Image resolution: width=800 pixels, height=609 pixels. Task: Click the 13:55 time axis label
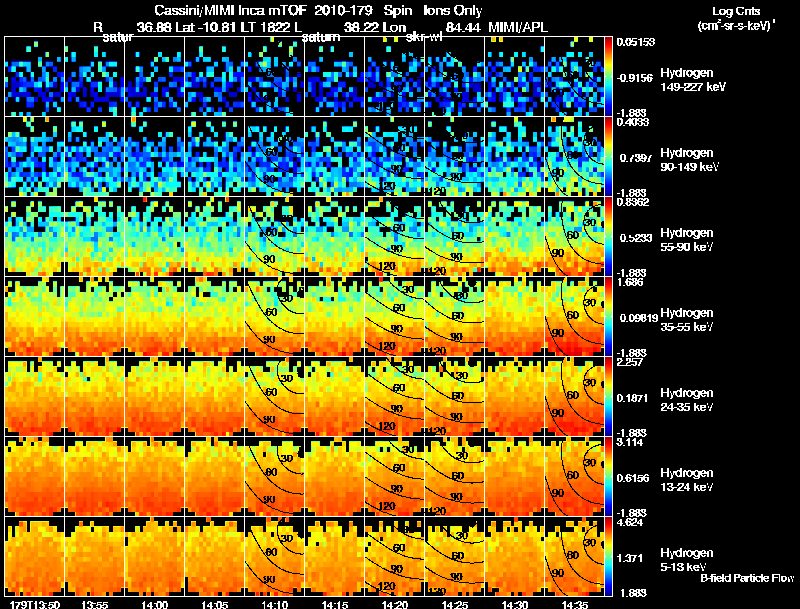point(95,605)
